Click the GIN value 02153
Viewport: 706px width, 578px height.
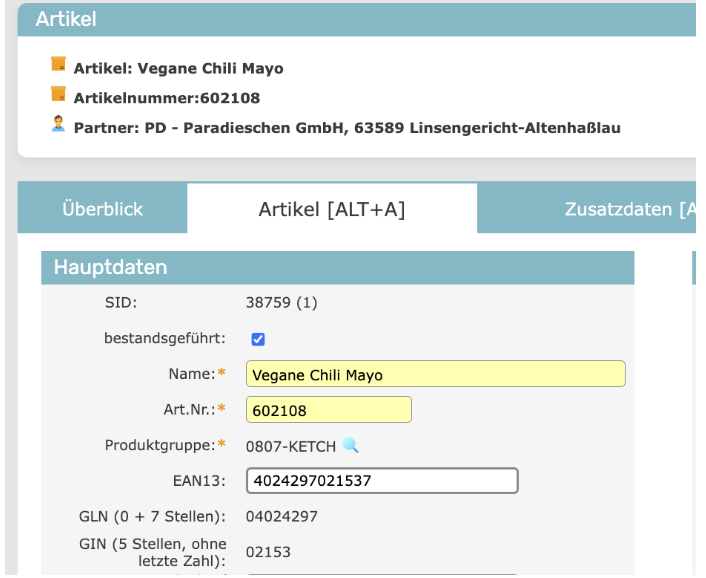pyautogui.click(x=268, y=552)
